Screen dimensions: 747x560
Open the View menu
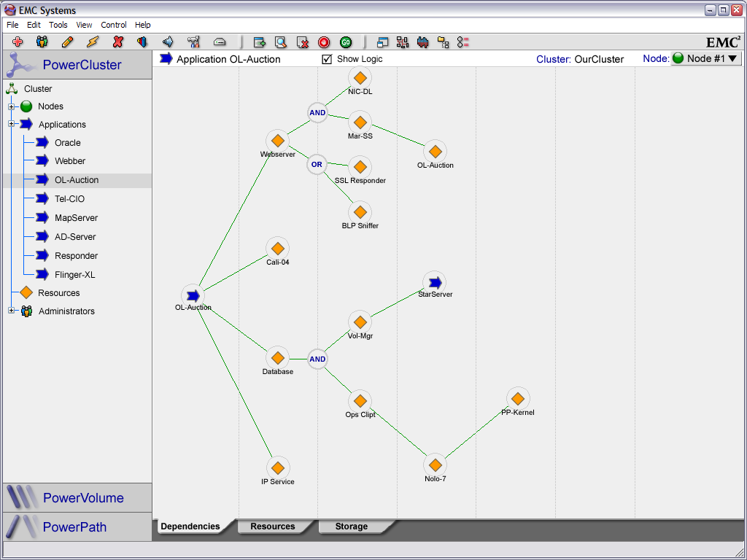pyautogui.click(x=85, y=25)
